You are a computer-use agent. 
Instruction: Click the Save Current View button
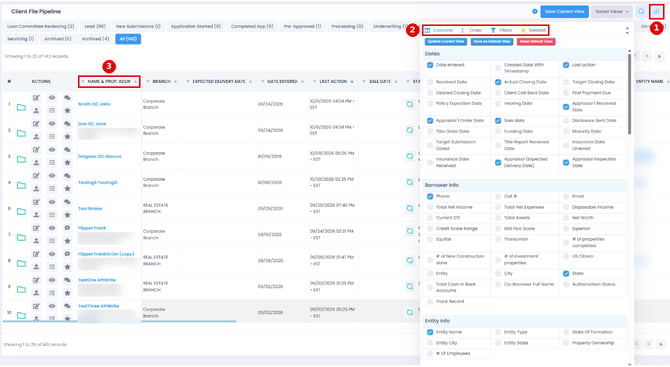pyautogui.click(x=564, y=12)
